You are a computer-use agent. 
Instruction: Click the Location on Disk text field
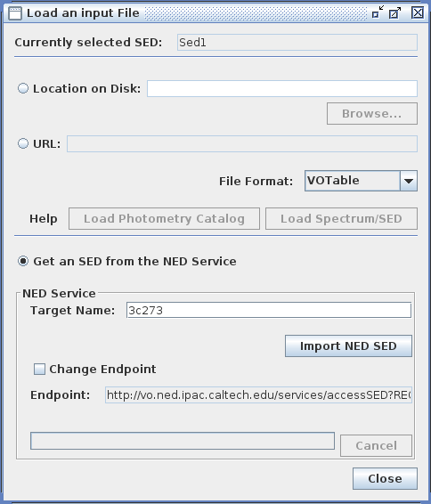coord(282,88)
